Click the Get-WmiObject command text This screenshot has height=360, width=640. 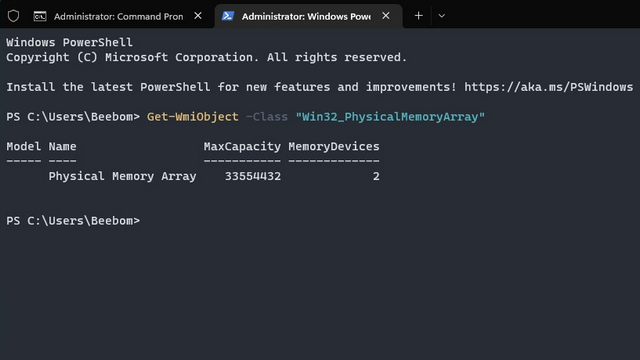[x=193, y=117]
